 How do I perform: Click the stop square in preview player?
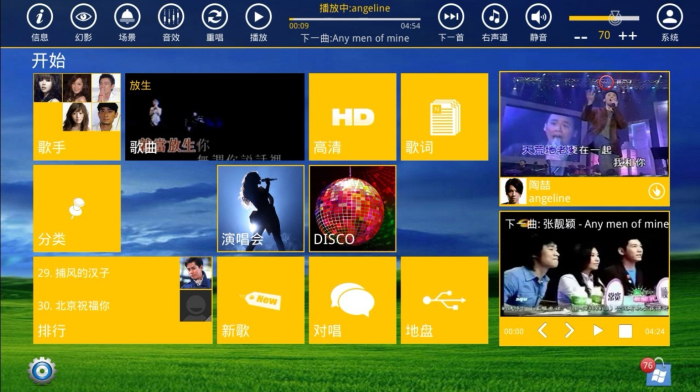click(x=625, y=331)
